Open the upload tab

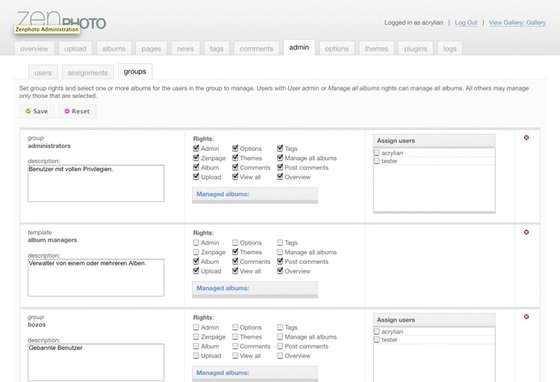[x=75, y=49]
